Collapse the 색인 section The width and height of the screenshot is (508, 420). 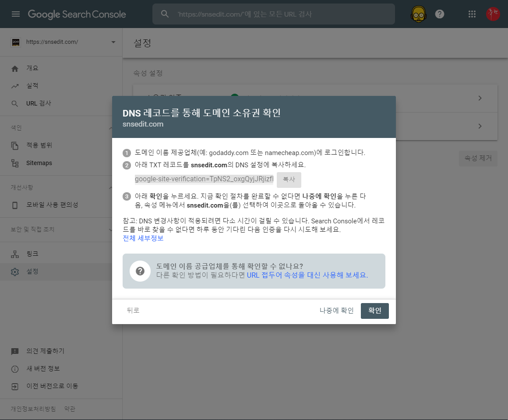pyautogui.click(x=111, y=128)
